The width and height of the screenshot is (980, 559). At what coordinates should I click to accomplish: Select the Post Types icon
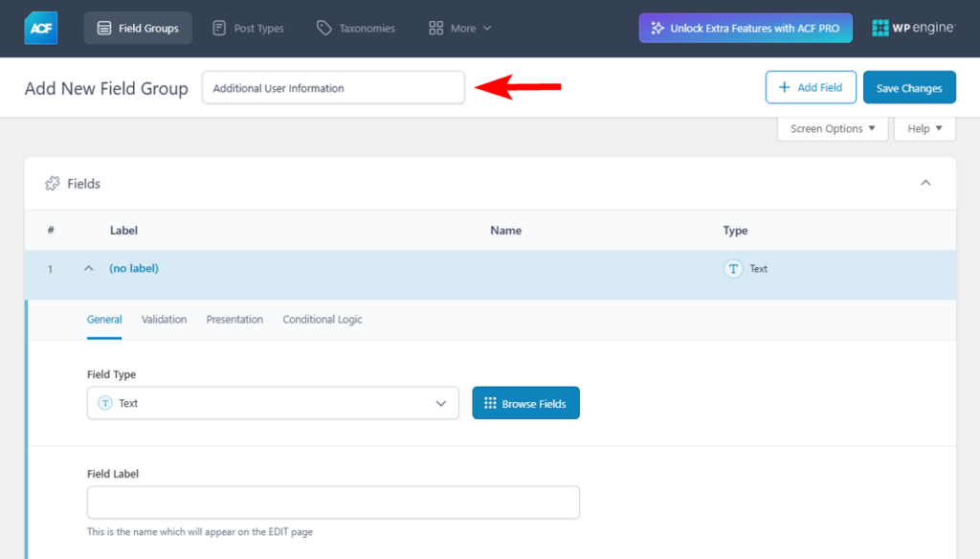(219, 28)
